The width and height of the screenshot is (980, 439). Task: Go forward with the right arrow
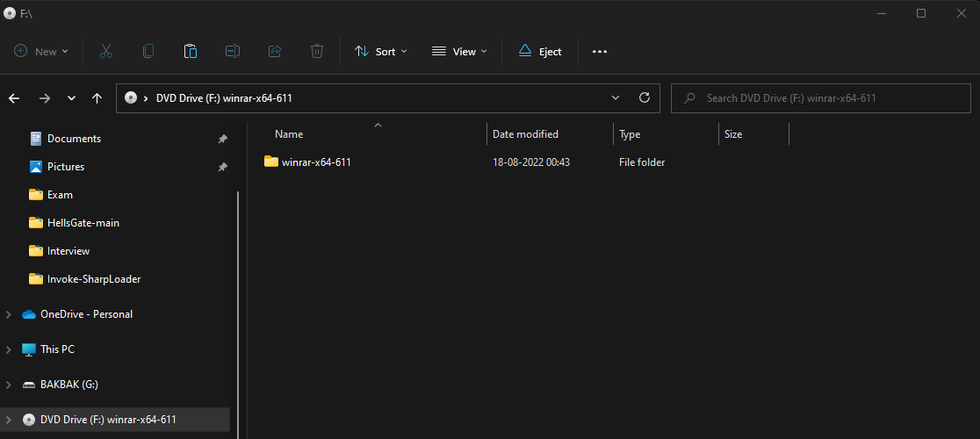(45, 98)
